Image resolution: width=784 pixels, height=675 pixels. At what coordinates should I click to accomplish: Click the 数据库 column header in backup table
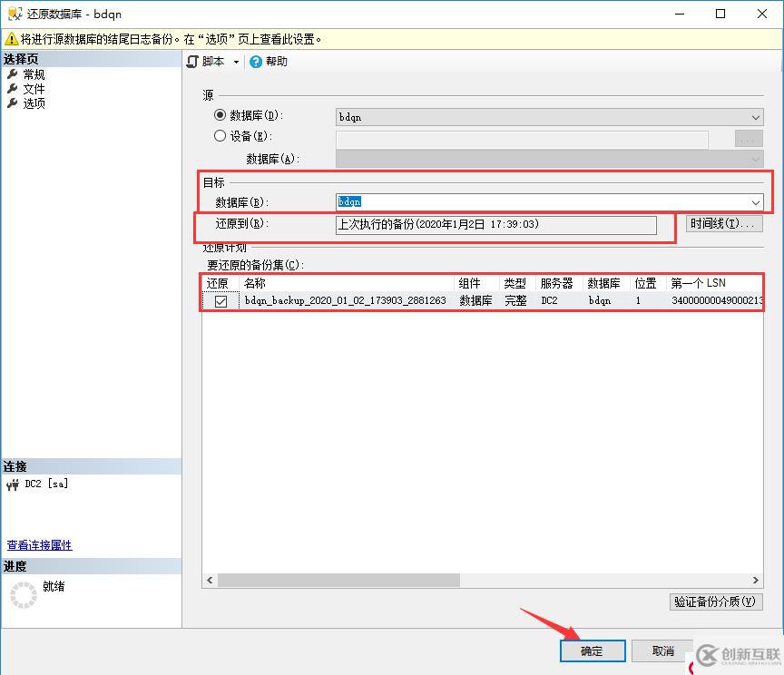606,283
